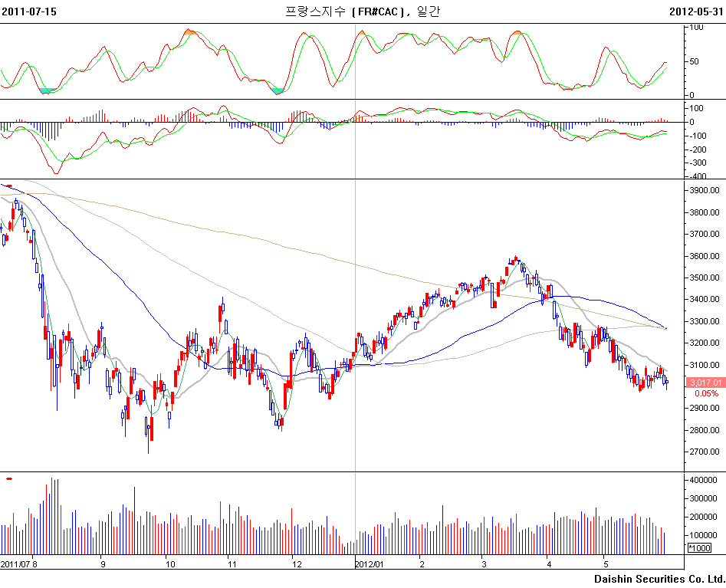
Task: Click the orange overbought peak near October
Action: click(191, 32)
